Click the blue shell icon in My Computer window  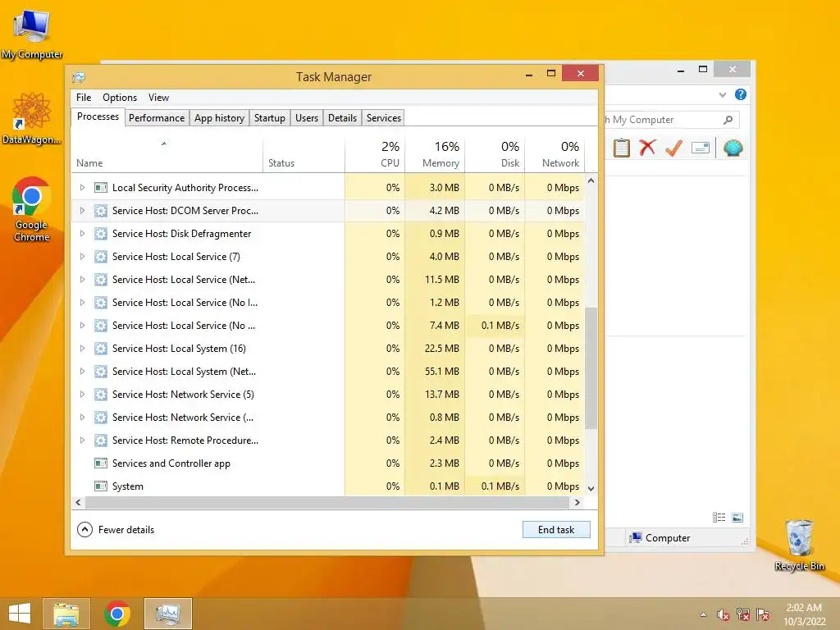733,148
